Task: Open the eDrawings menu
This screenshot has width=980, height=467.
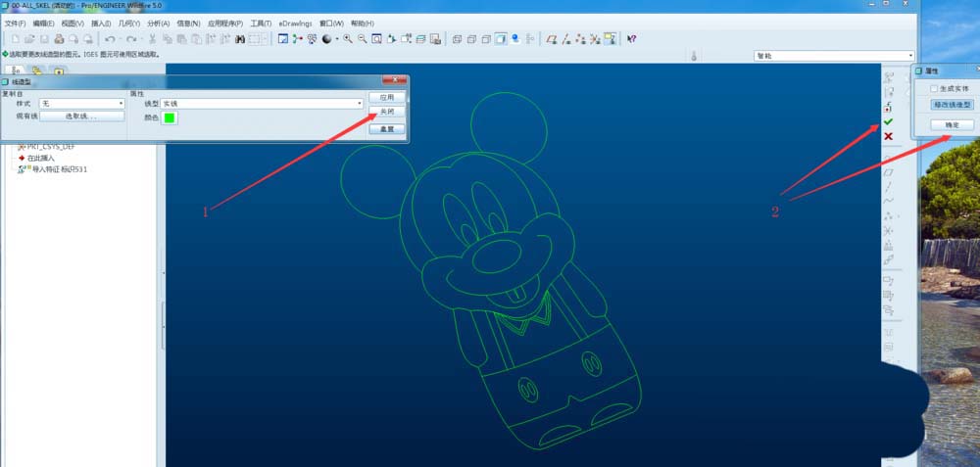Action: click(296, 23)
